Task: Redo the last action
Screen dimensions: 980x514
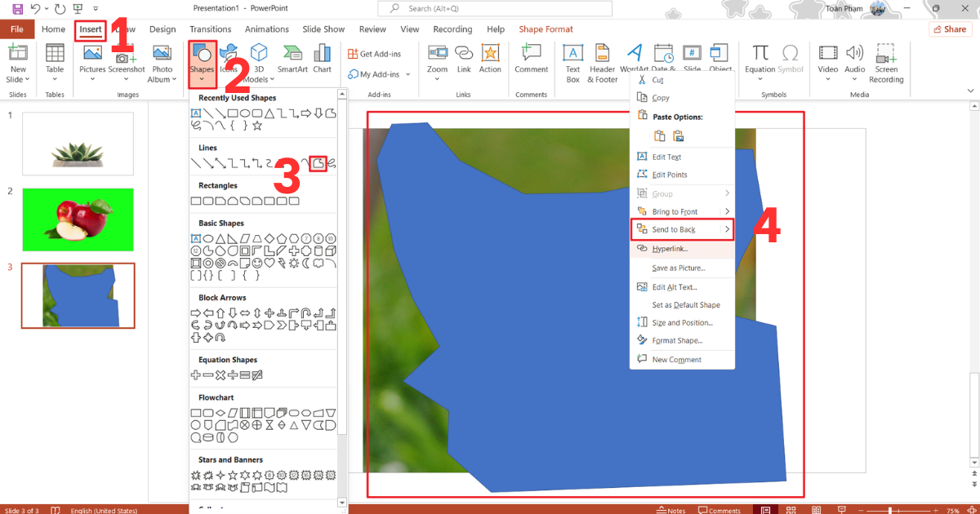Action: pyautogui.click(x=60, y=9)
